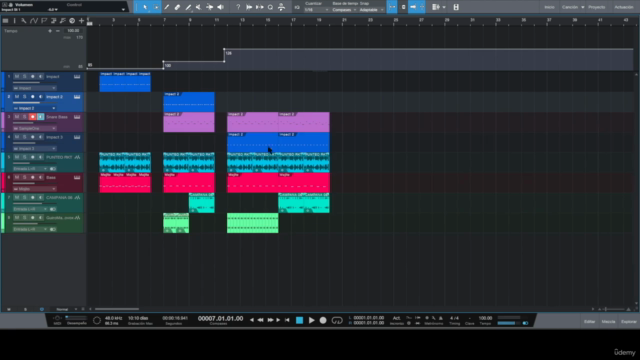Click the wrench track options icon

click(24, 20)
